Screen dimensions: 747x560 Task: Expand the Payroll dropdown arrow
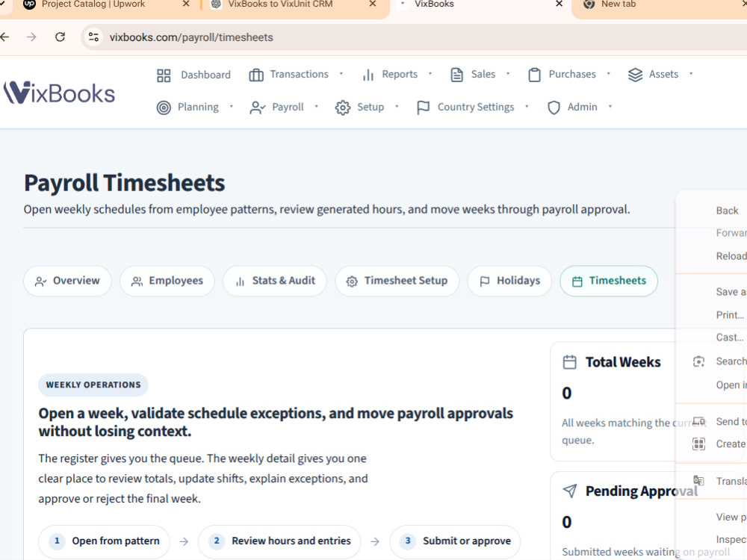[316, 107]
